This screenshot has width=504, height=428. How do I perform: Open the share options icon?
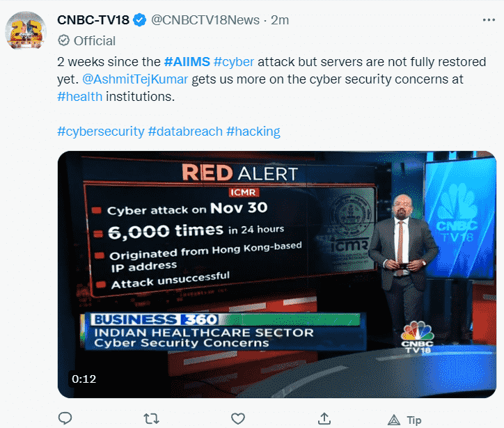pos(324,418)
